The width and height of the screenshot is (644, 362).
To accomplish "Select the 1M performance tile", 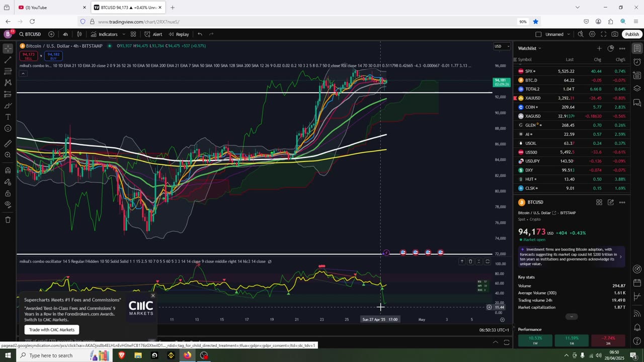I will tap(571, 340).
